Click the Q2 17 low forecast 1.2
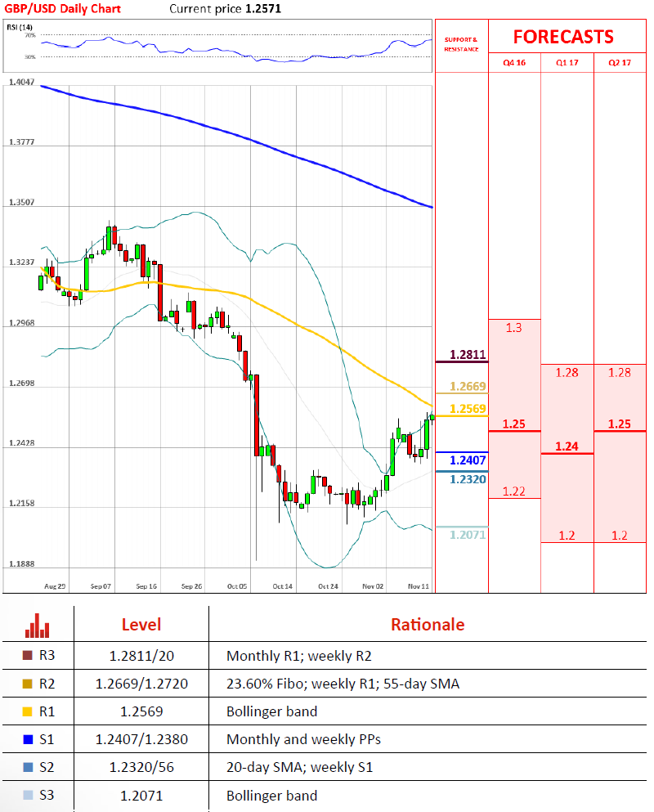Image resolution: width=654 pixels, height=812 pixels. pos(620,536)
